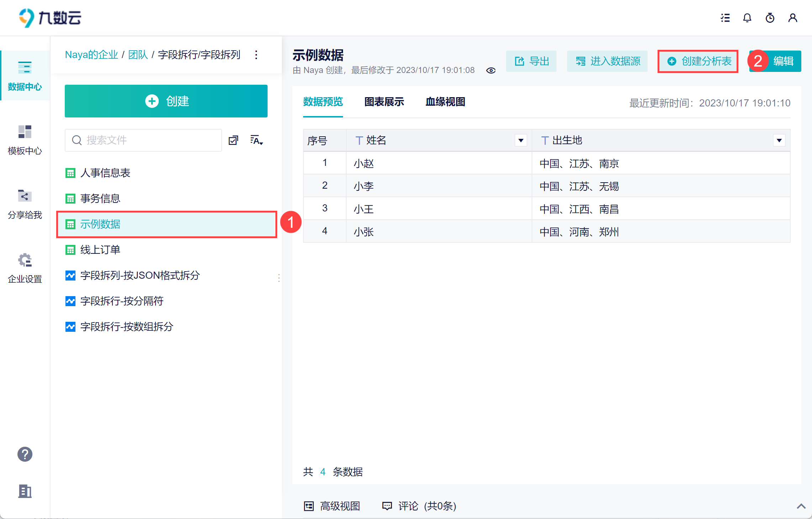
Task: Open the notifications bell
Action: (x=747, y=18)
